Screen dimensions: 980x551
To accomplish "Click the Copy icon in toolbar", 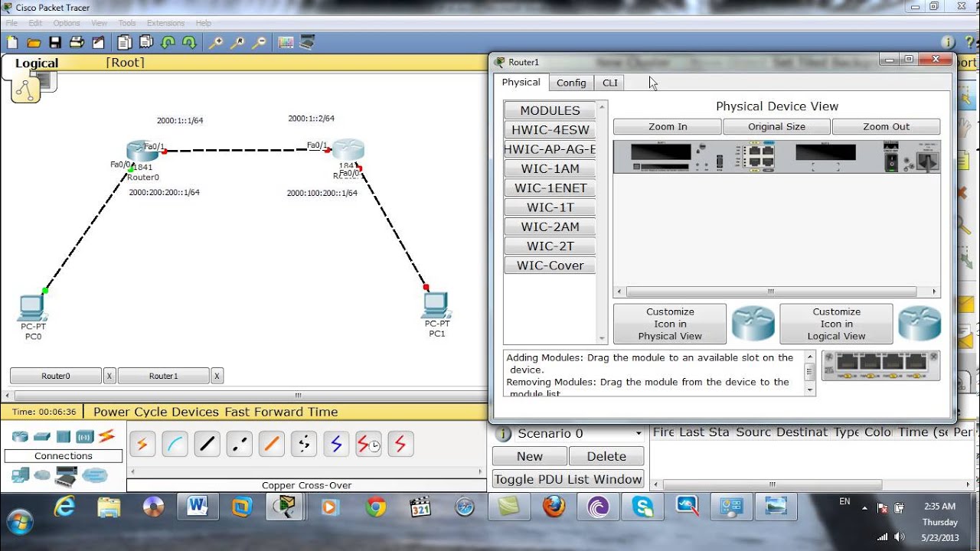I will (x=124, y=43).
